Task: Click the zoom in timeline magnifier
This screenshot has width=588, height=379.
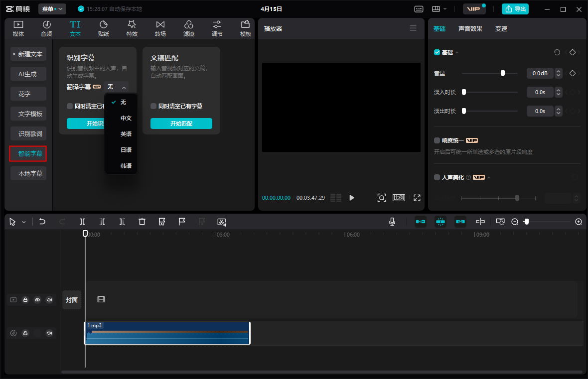Action: coord(579,222)
